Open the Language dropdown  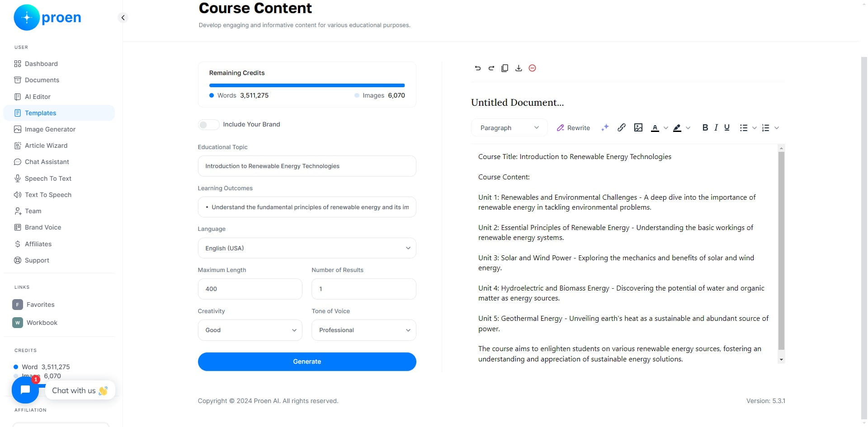[x=307, y=248]
